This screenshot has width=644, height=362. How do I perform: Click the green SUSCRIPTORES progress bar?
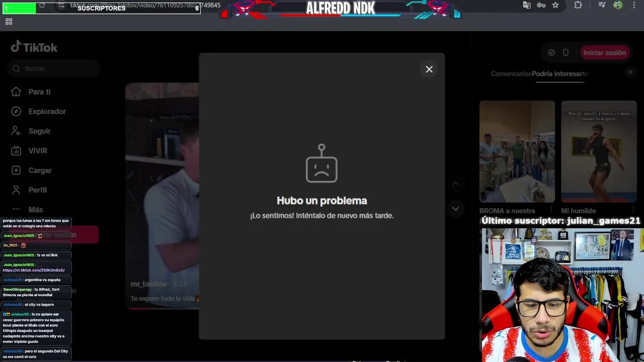(x=19, y=8)
